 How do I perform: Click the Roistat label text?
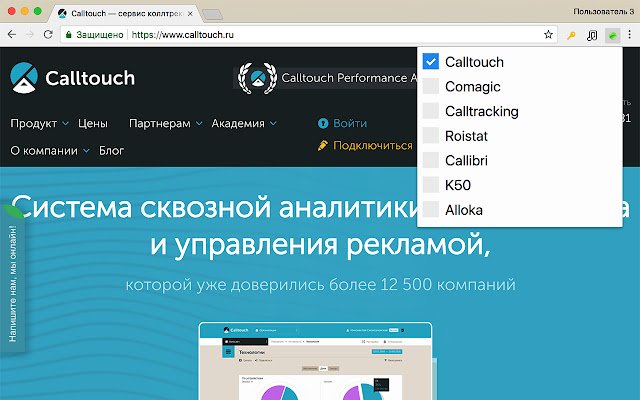[x=466, y=136]
